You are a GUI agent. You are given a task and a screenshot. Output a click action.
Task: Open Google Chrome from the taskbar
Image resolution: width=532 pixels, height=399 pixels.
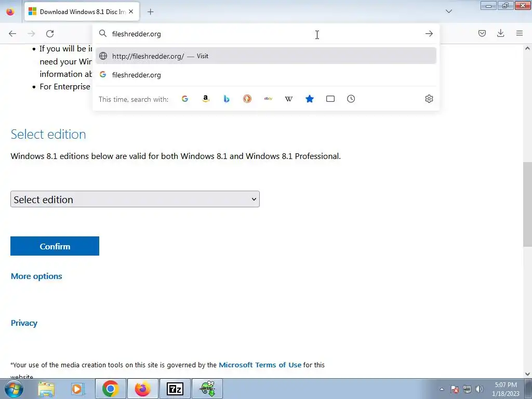pos(110,389)
